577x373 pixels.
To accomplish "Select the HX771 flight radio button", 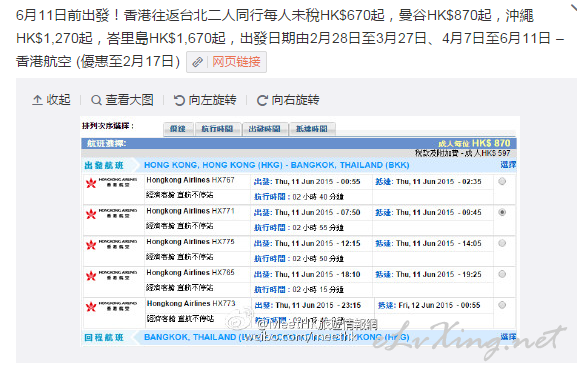I will [x=502, y=212].
